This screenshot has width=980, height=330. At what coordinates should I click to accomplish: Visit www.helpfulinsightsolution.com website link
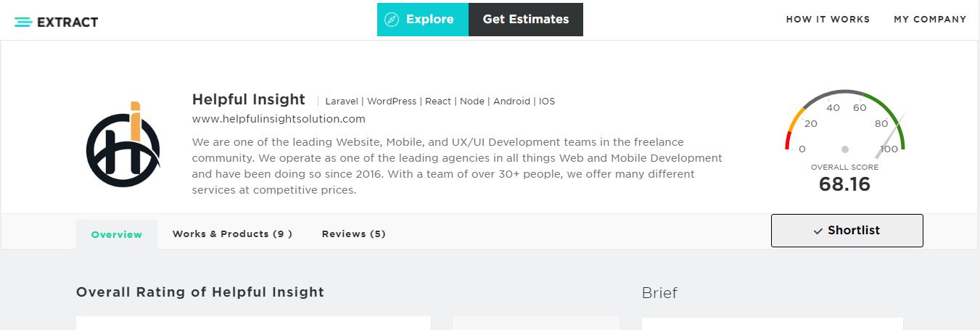click(279, 119)
